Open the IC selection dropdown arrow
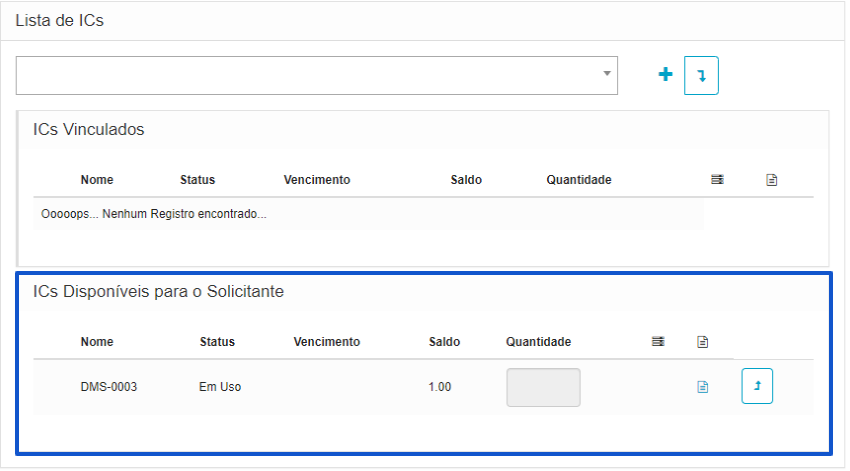This screenshot has width=850, height=471. (607, 74)
